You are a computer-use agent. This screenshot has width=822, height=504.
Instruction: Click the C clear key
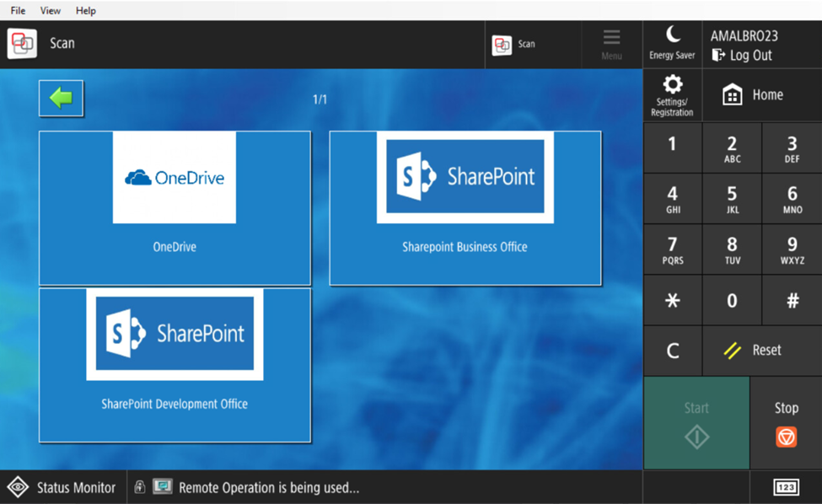point(673,351)
